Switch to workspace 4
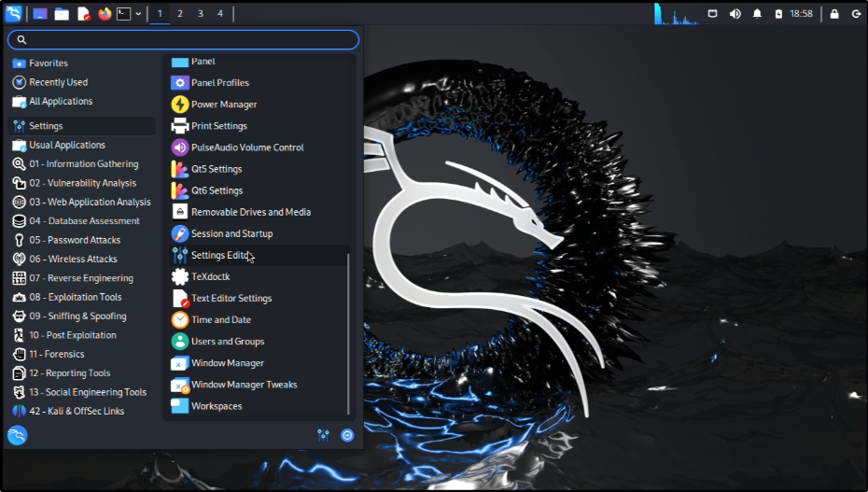Image resolution: width=868 pixels, height=492 pixels. (220, 14)
